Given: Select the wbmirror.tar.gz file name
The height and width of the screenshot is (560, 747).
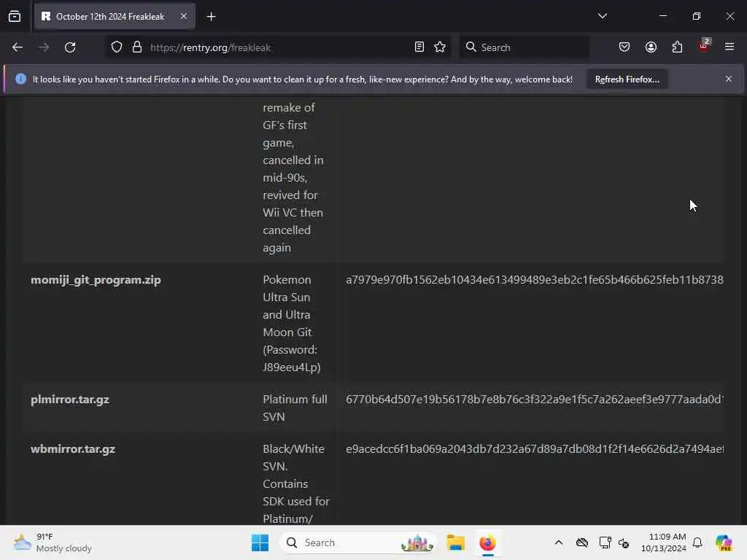Looking at the screenshot, I should point(73,449).
